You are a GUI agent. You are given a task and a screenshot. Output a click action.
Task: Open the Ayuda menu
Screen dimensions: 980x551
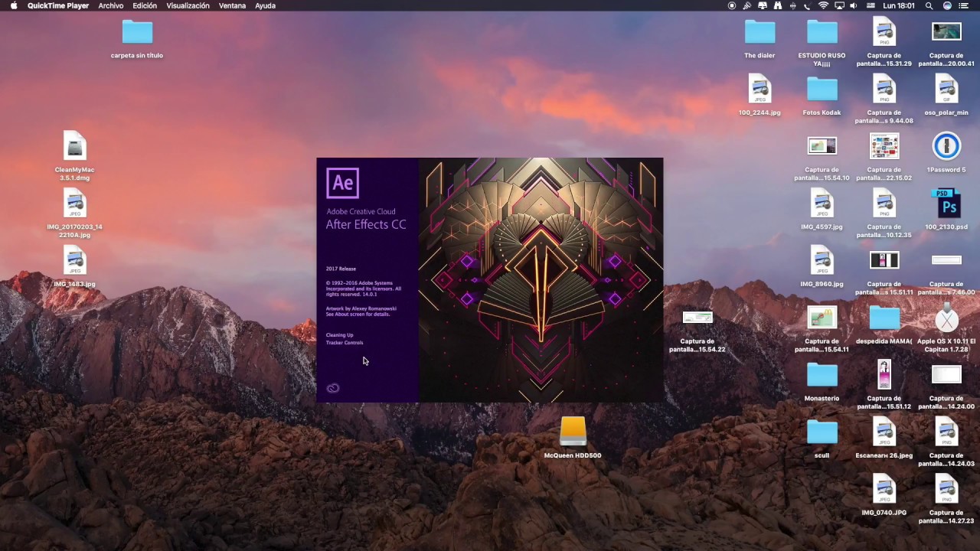pos(265,5)
